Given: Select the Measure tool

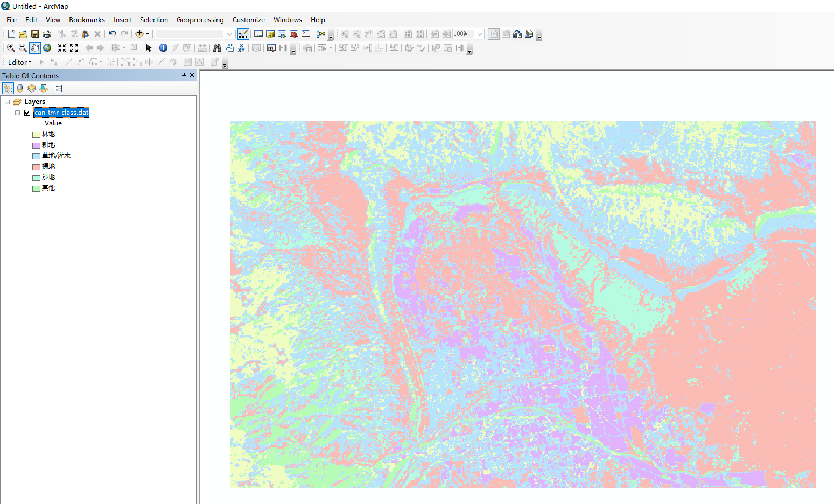Looking at the screenshot, I should (x=202, y=47).
